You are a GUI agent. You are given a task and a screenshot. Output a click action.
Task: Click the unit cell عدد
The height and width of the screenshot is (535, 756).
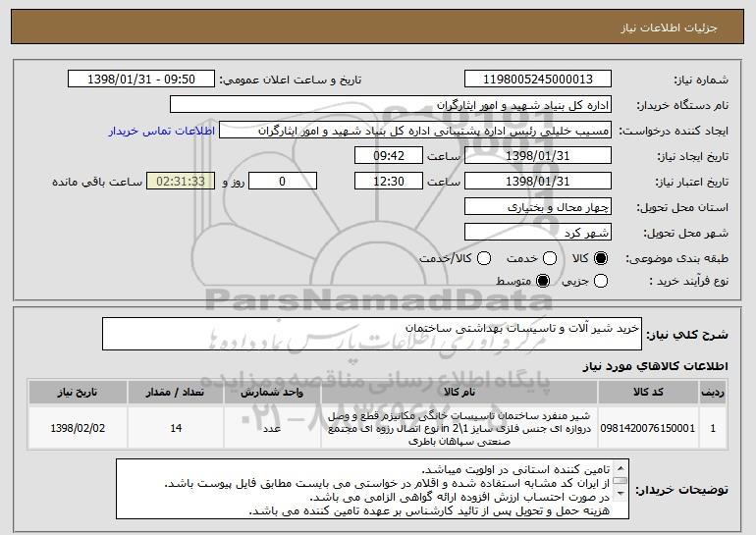(x=272, y=428)
